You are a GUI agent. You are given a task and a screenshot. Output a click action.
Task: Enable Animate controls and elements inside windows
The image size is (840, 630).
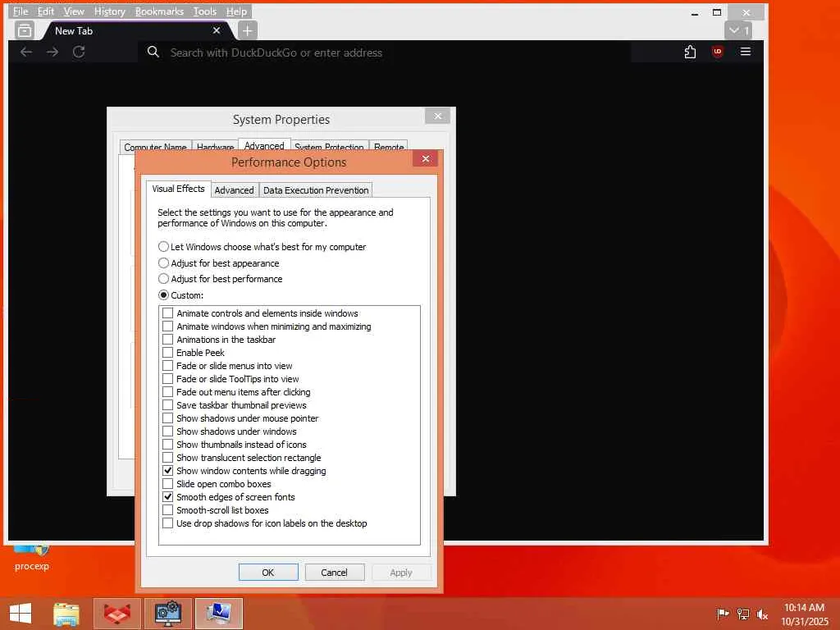(167, 313)
